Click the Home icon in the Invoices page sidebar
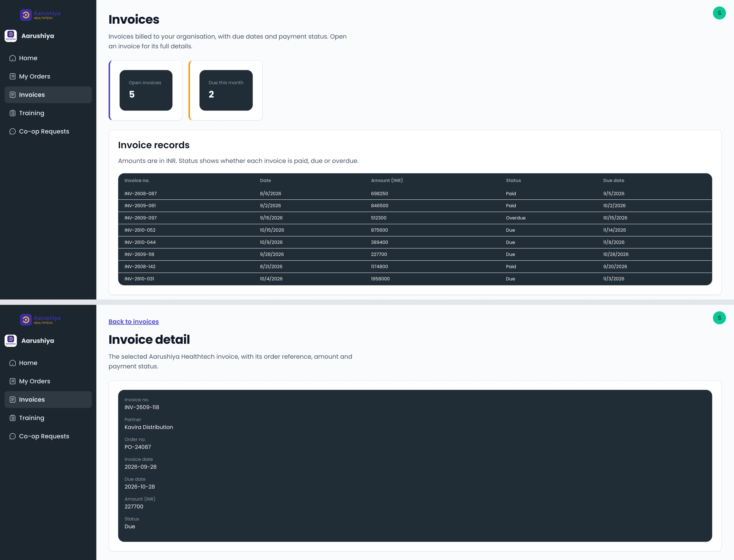 tap(13, 58)
